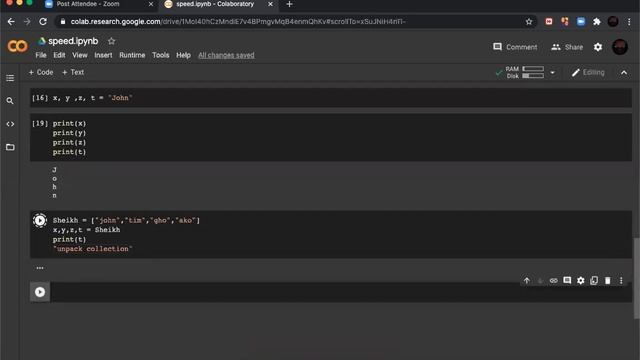Add a new Code cell
640x360 pixels.
click(x=41, y=72)
